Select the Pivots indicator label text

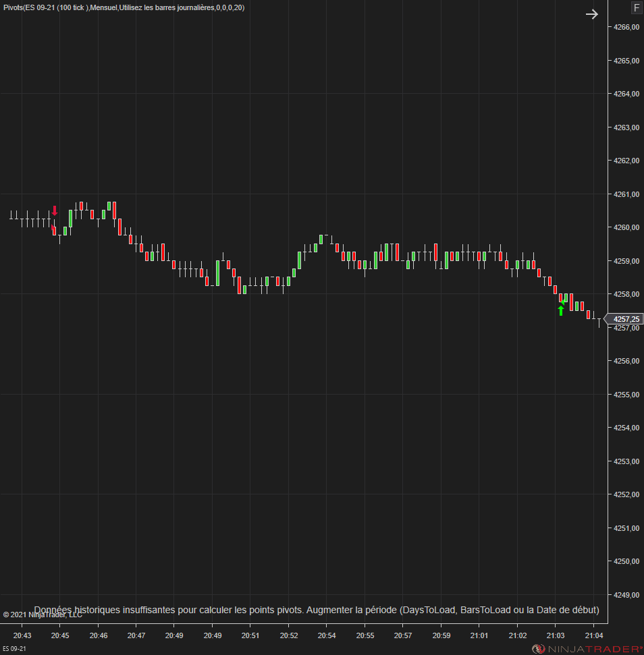pyautogui.click(x=124, y=7)
